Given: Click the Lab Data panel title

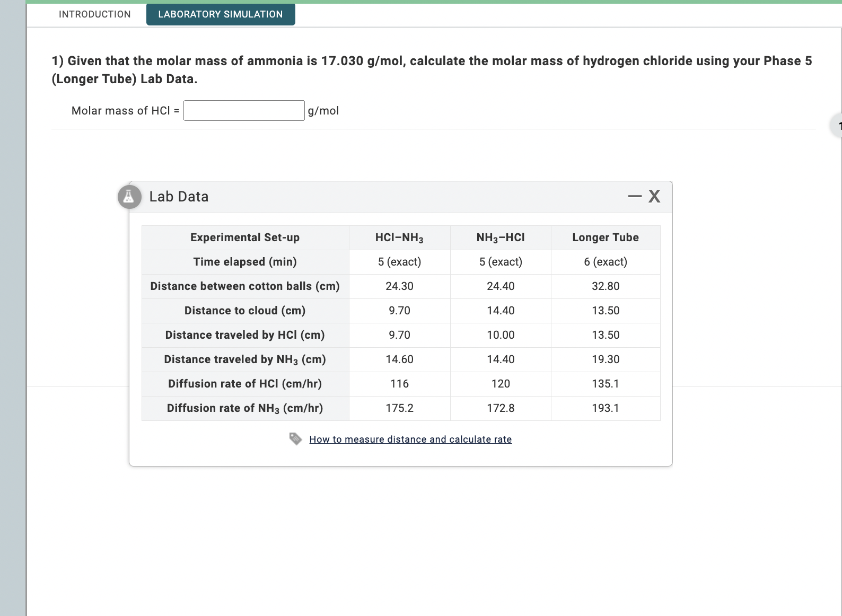Looking at the screenshot, I should 179,197.
